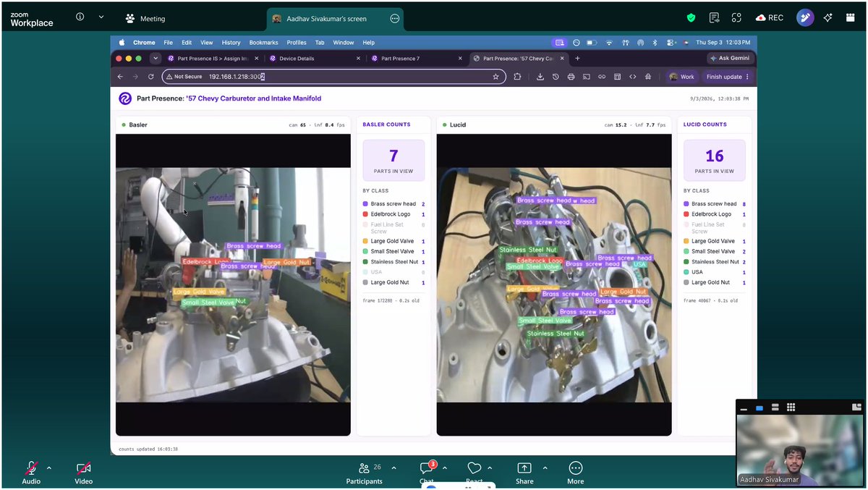
Task: Click the Finish update button
Action: click(728, 77)
